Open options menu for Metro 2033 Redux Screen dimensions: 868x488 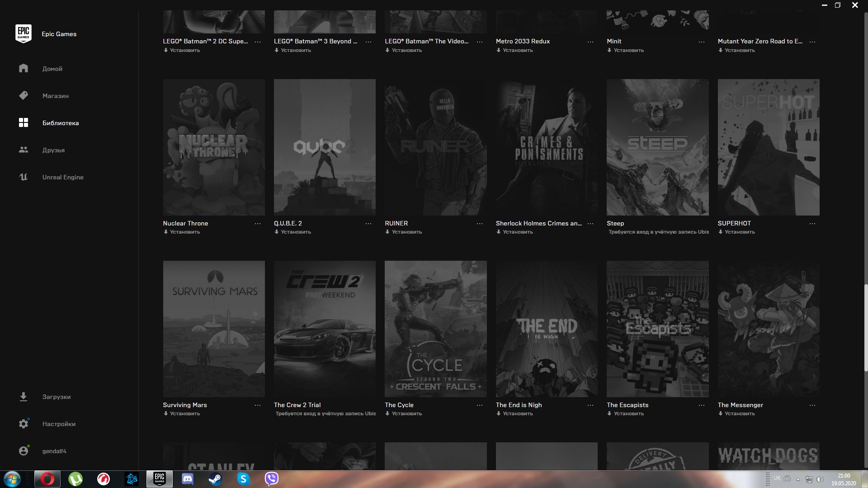click(590, 42)
